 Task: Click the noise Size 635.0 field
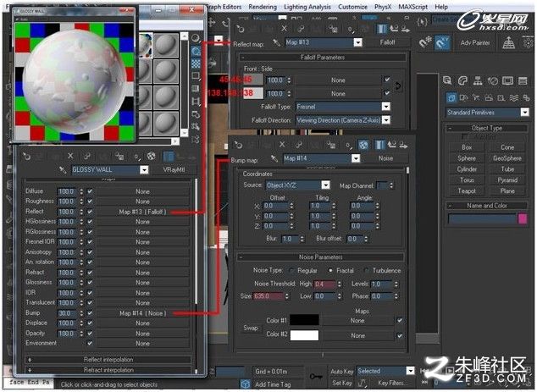(268, 295)
